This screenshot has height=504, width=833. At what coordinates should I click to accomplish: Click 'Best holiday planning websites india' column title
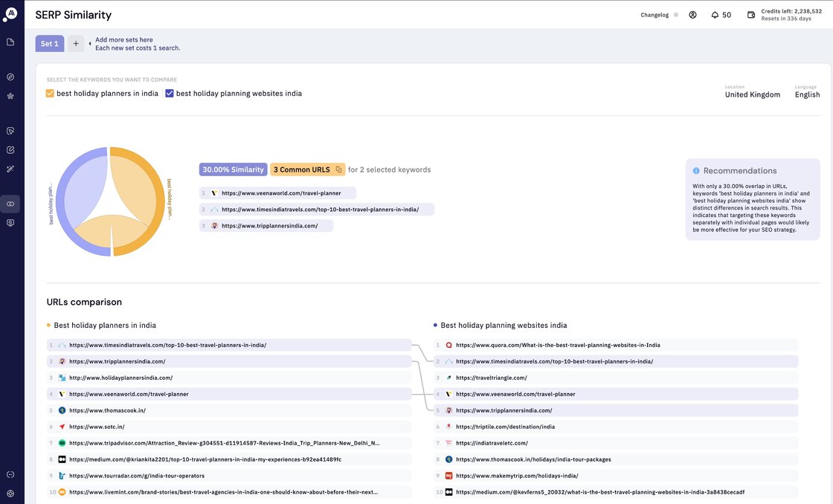(504, 326)
